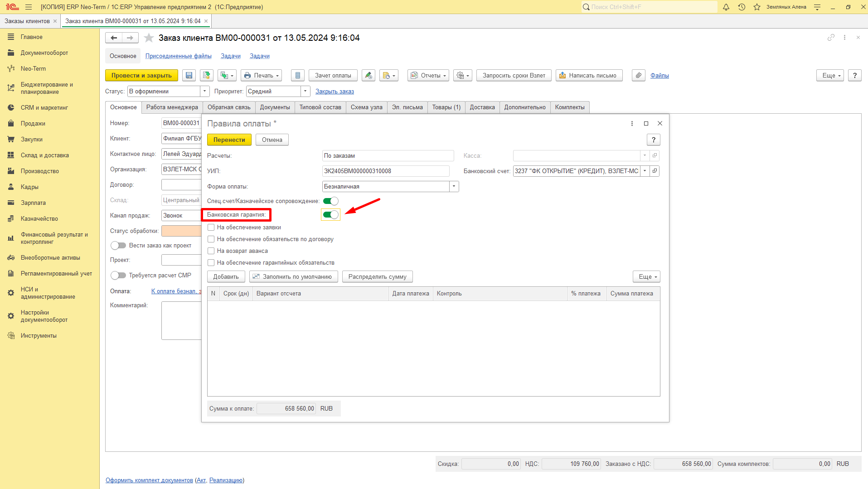Click the УИП input field

[386, 171]
